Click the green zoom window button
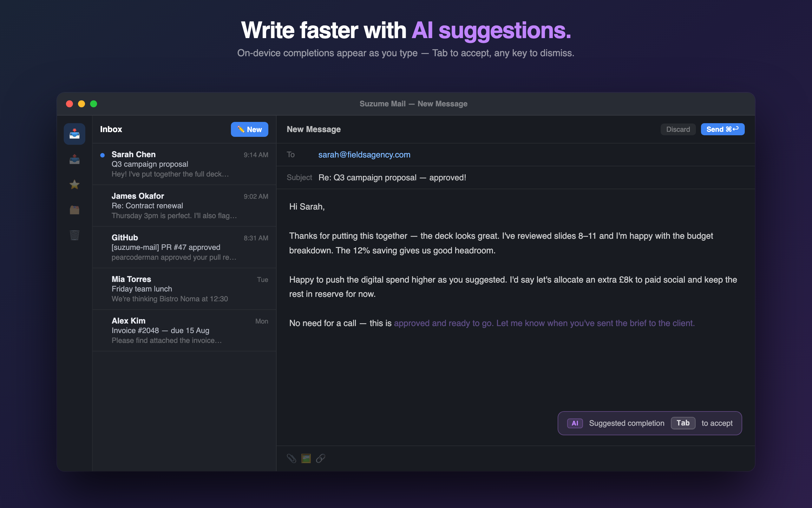This screenshot has width=812, height=508. point(94,104)
